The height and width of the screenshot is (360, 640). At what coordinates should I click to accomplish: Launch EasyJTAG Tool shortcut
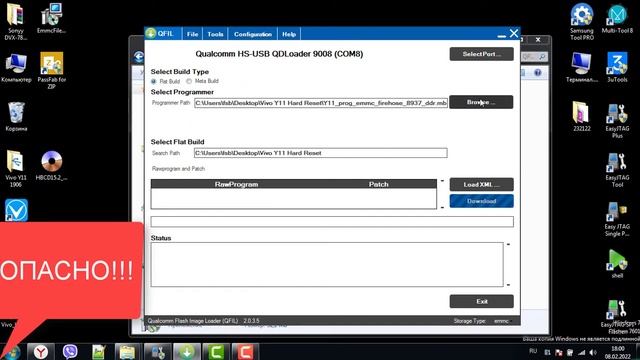(617, 170)
